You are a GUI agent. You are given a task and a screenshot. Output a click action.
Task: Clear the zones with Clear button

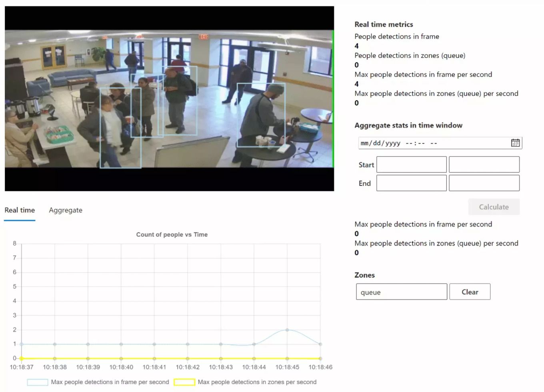click(470, 292)
